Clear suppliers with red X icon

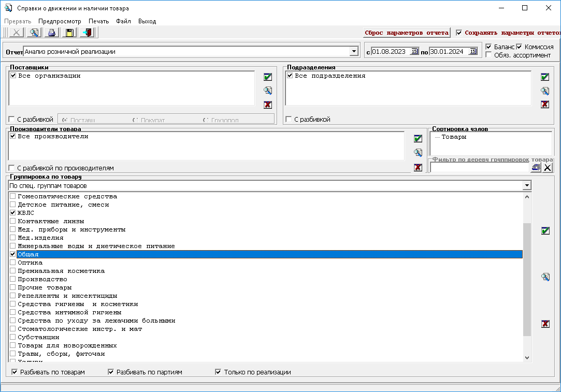coord(268,105)
